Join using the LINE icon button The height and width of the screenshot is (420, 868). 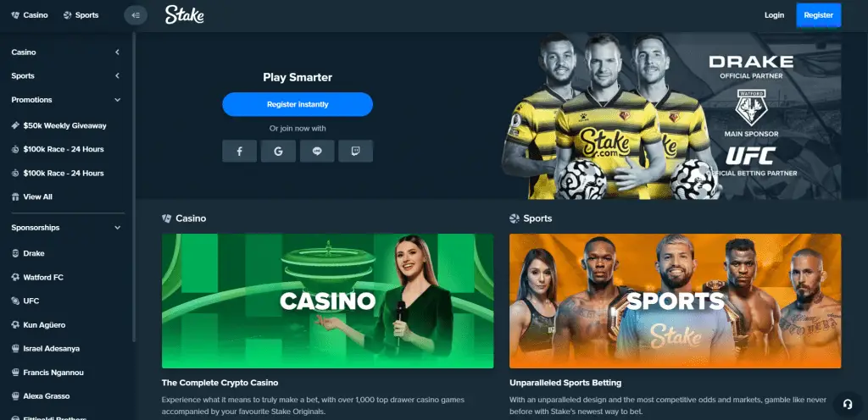[317, 151]
